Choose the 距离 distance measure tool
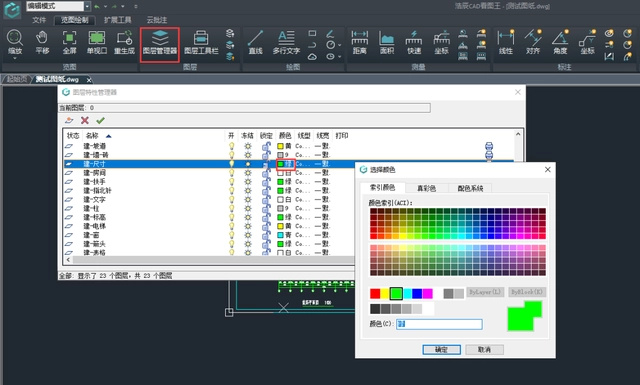The width and height of the screenshot is (640, 385). point(360,43)
